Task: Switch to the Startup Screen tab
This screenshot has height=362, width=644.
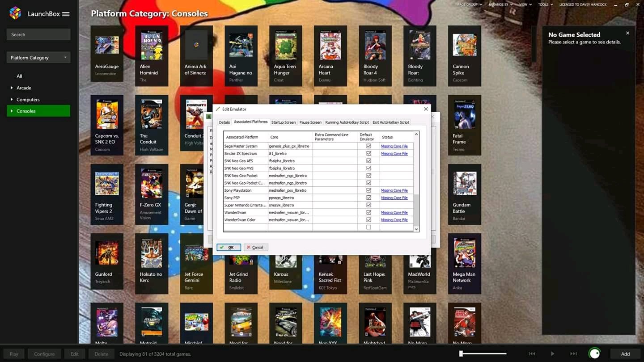Action: coord(284,122)
